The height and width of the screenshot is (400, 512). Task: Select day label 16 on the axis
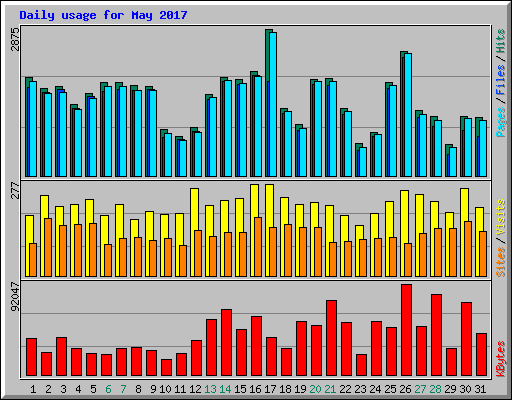(255, 389)
